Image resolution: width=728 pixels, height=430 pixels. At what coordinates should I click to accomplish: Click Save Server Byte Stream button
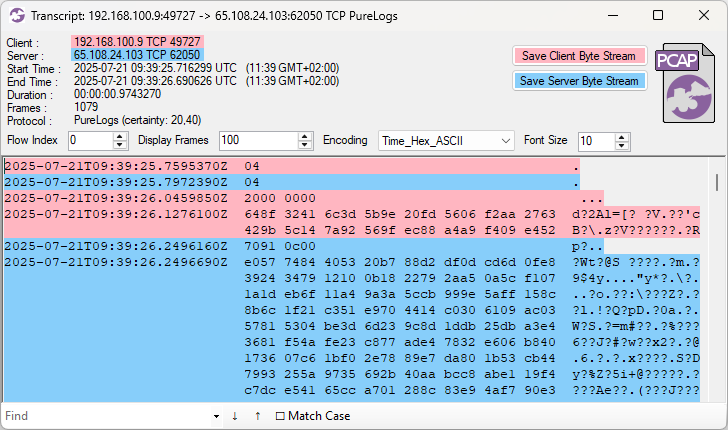(579, 81)
